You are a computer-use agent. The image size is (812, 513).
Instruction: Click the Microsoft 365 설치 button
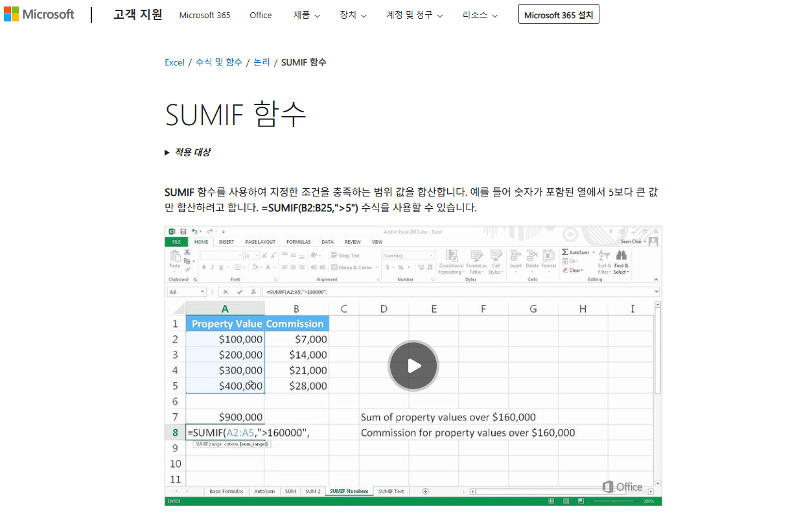coord(559,14)
